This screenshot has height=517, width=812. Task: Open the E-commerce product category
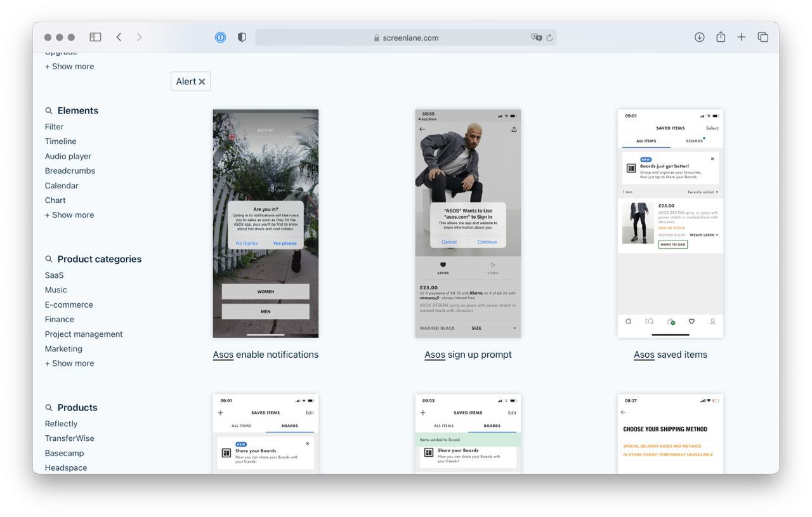(x=69, y=304)
